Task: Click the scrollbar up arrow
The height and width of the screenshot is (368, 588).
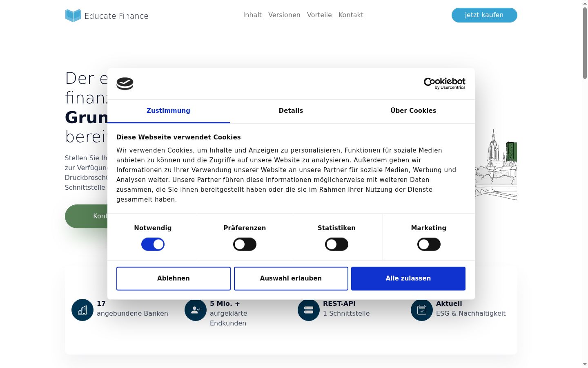Action: coord(585,3)
